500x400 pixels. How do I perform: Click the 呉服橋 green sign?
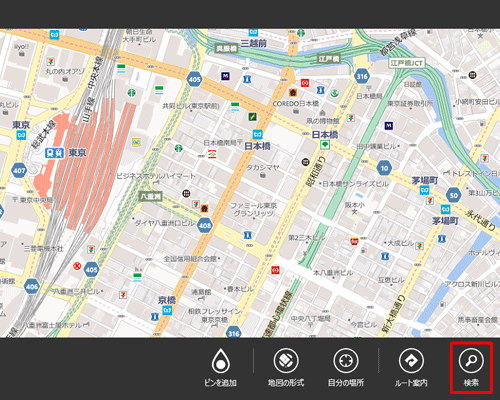(x=227, y=49)
